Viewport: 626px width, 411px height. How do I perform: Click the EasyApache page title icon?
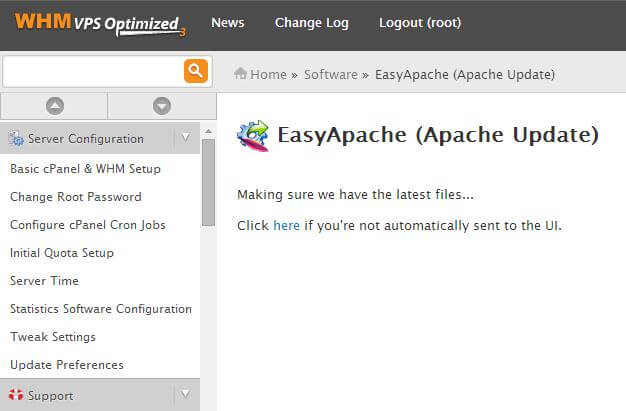[x=253, y=136]
